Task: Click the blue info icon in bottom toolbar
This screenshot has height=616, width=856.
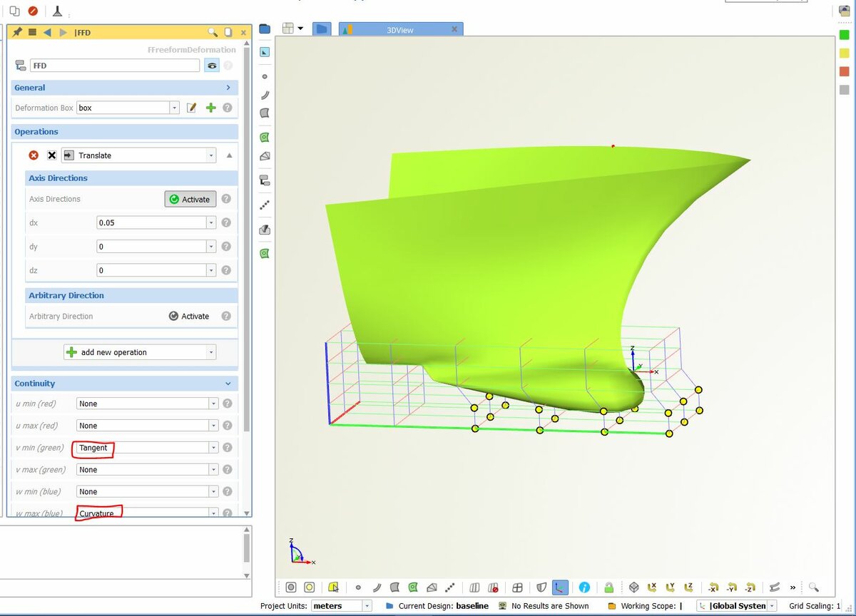Action: coord(584,587)
